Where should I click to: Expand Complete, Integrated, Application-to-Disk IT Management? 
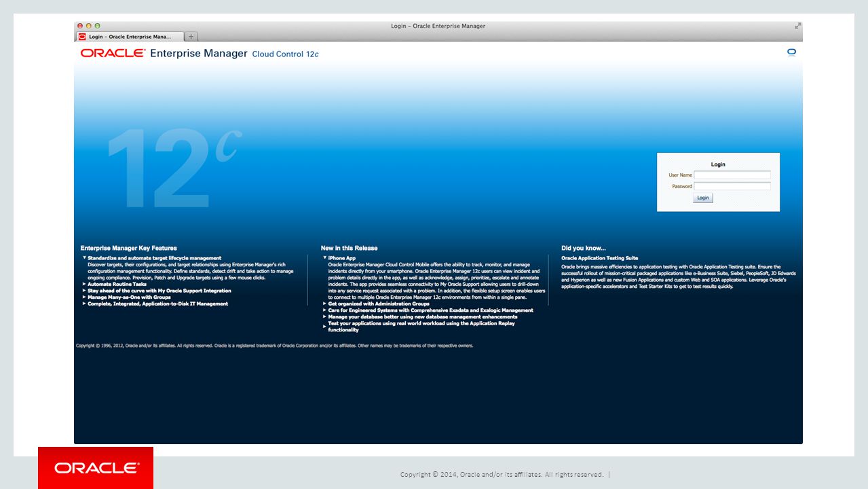click(x=84, y=304)
